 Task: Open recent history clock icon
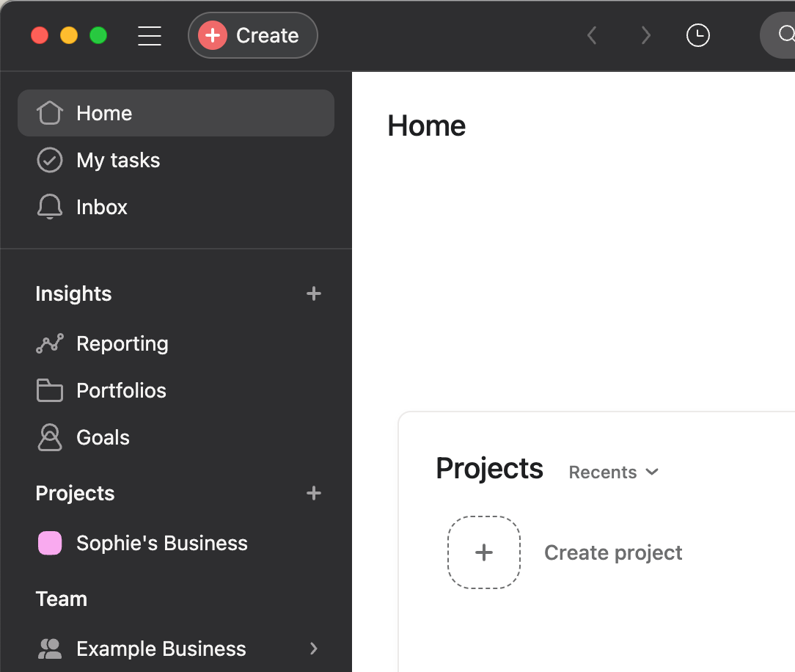coord(698,35)
